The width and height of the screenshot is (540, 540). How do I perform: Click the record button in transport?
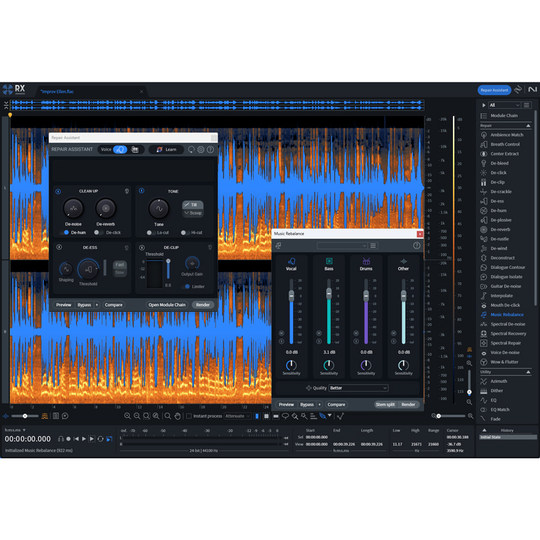click(x=69, y=439)
